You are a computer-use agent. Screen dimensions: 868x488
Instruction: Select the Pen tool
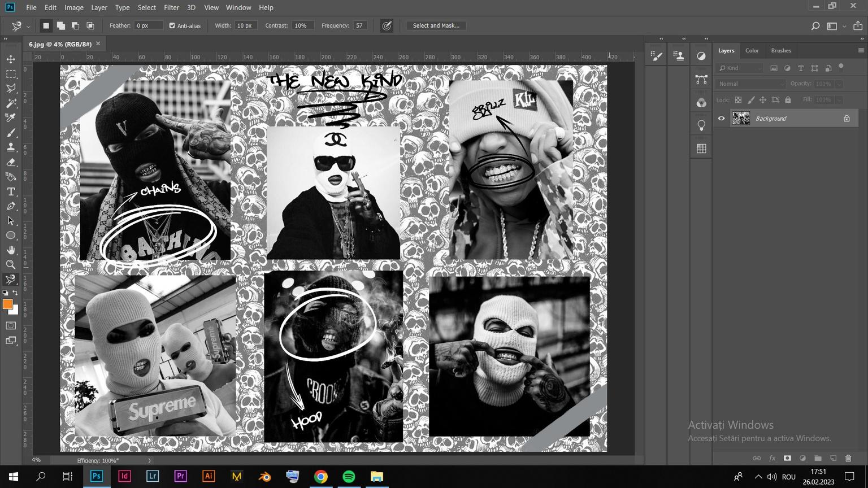pyautogui.click(x=11, y=206)
